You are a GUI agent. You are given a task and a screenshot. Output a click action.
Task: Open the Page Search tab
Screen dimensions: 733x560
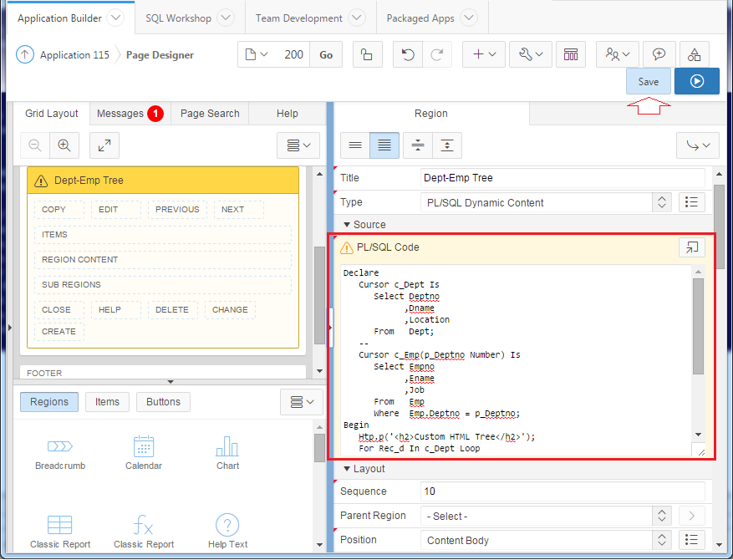click(210, 114)
